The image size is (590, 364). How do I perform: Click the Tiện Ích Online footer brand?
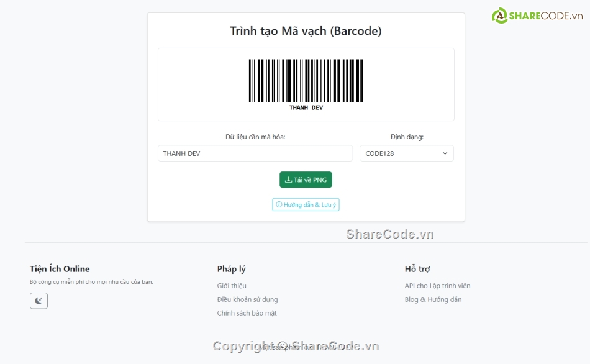60,269
